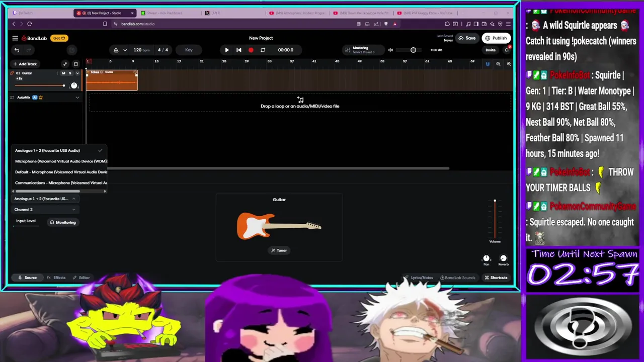Viewport: 644px width, 362px height.
Task: Select Microphone Voicemod WDM input
Action: tap(59, 161)
